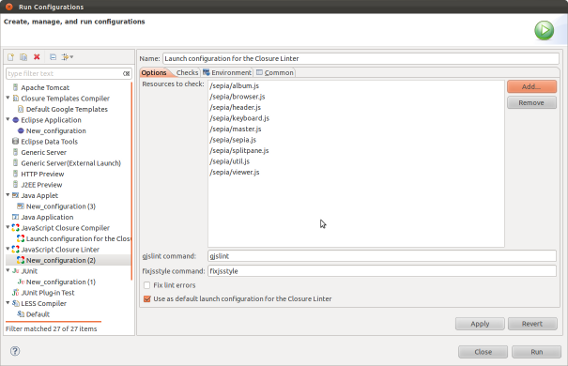Click the HTTP Preview icon
This screenshot has width=568, height=366.
15,174
